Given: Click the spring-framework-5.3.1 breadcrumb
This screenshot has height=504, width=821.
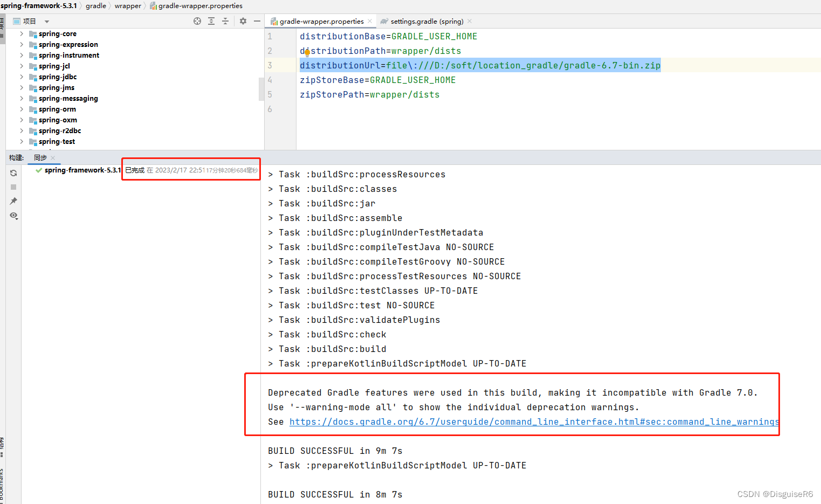Looking at the screenshot, I should (39, 5).
